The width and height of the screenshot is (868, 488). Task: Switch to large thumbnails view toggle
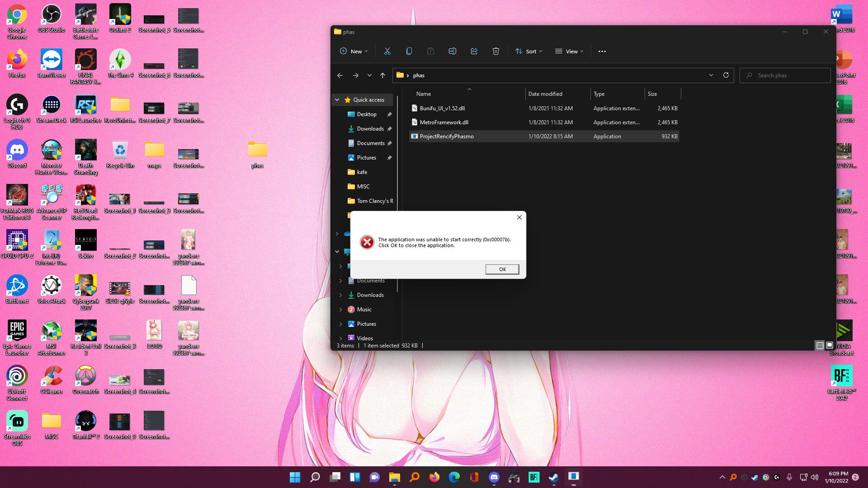[830, 346]
